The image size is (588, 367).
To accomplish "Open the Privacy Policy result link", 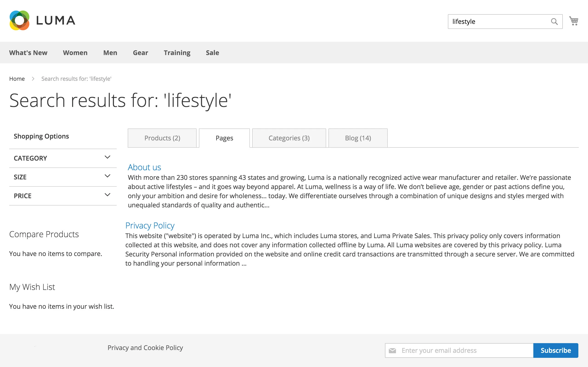I will pos(150,225).
